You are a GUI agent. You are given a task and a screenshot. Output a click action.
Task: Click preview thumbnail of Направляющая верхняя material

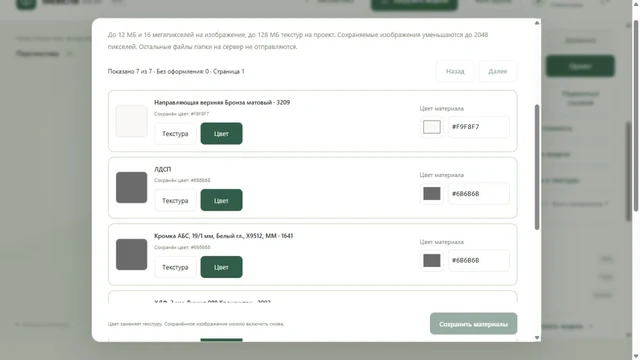(131, 121)
